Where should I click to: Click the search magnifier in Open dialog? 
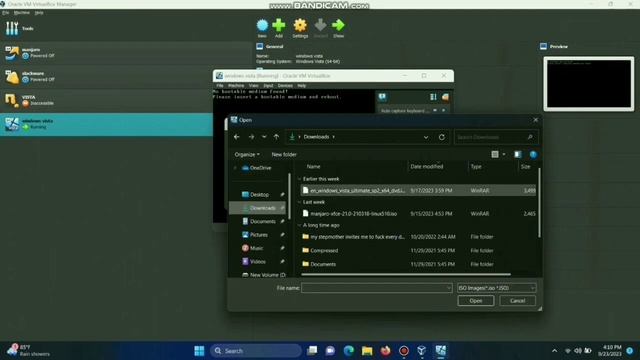pos(530,137)
